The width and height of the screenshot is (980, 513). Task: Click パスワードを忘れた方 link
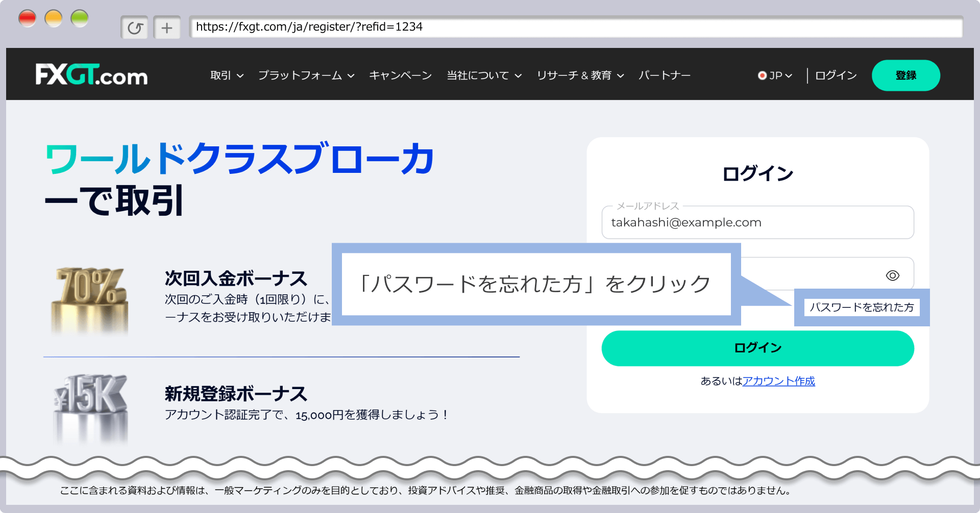(x=862, y=307)
